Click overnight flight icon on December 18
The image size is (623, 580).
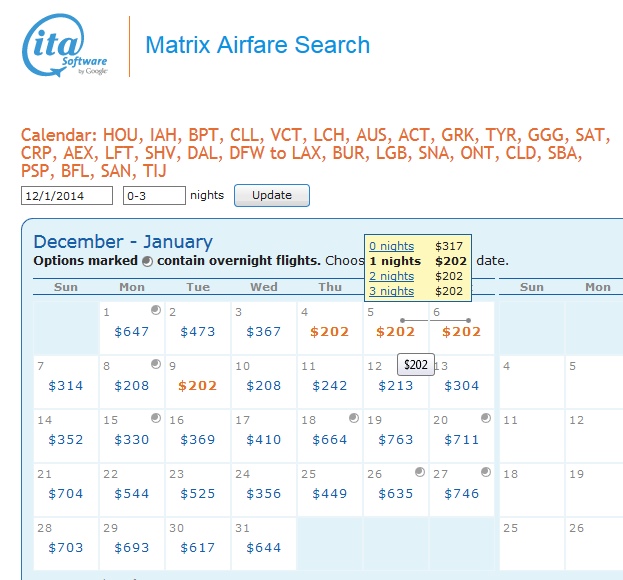[x=353, y=418]
